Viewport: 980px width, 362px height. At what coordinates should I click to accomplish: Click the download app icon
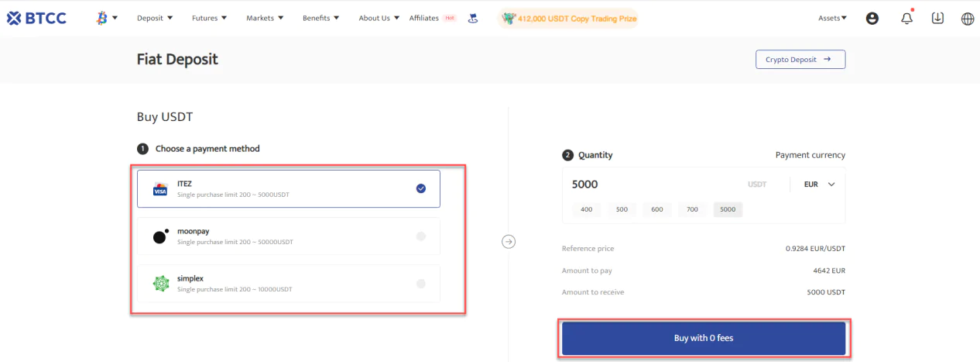click(x=937, y=18)
